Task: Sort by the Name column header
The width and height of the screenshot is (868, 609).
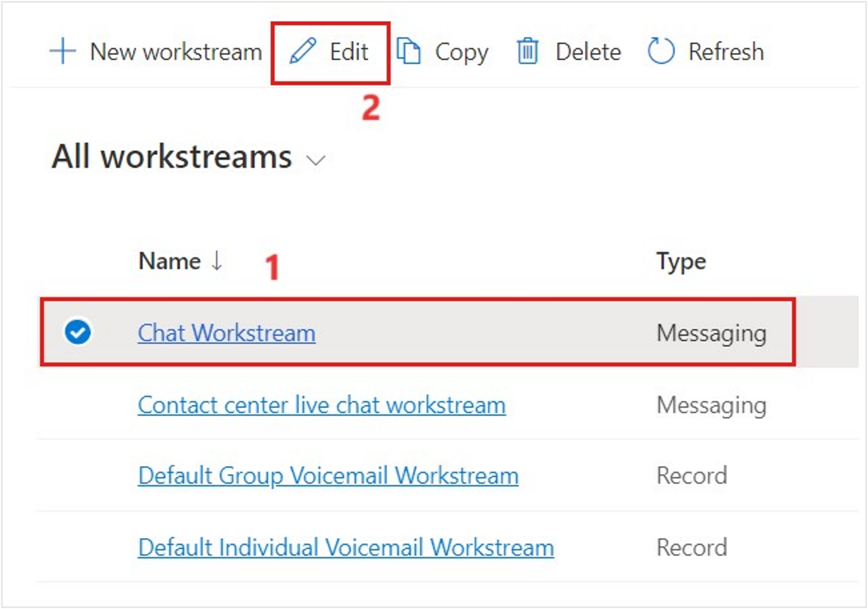Action: pos(170,261)
